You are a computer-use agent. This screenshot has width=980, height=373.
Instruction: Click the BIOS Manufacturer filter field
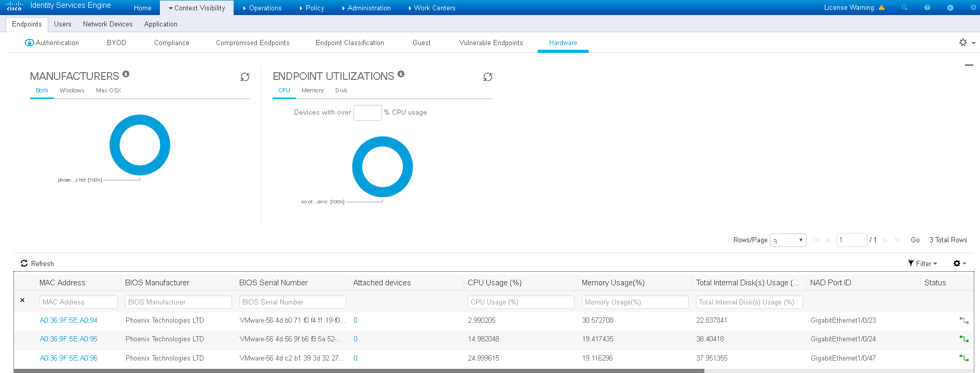179,302
